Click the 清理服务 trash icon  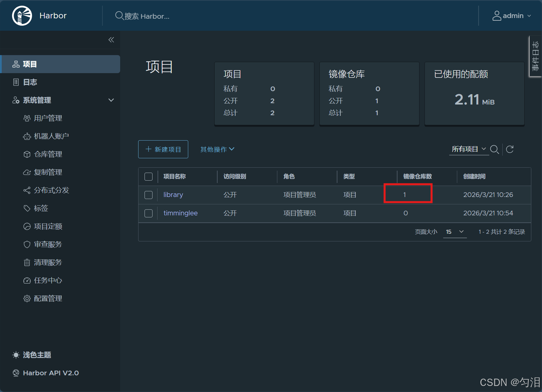27,262
